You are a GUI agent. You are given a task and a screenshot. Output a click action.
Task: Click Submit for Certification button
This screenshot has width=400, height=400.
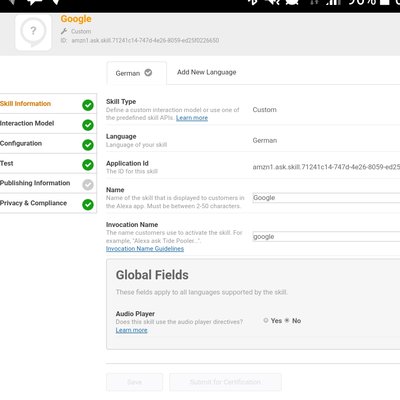tap(225, 382)
